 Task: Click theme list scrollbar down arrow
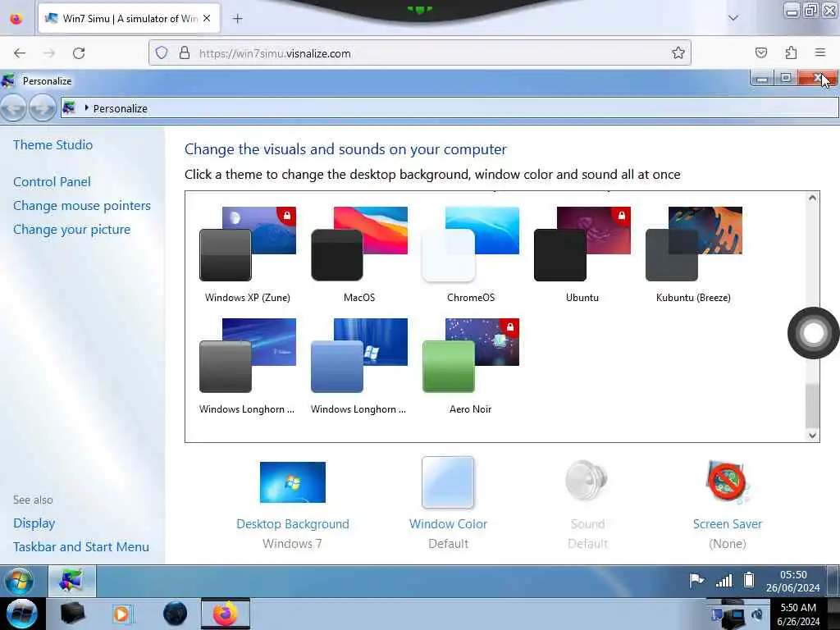coord(812,435)
